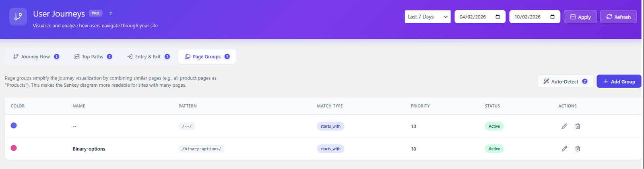The height and width of the screenshot is (169, 644).
Task: Click the PRO badge
Action: 95,13
